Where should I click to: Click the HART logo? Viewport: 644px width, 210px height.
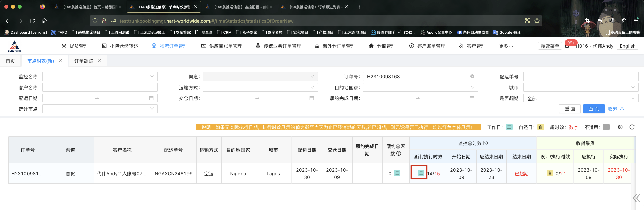click(x=14, y=46)
